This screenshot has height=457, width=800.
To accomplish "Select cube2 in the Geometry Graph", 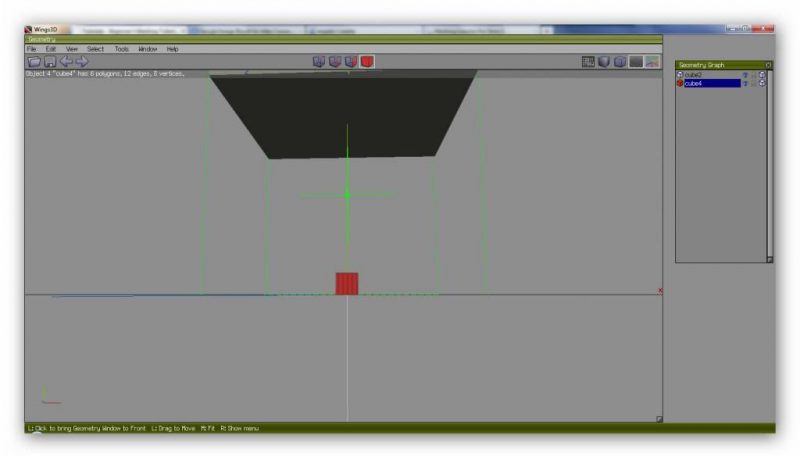I will [694, 75].
